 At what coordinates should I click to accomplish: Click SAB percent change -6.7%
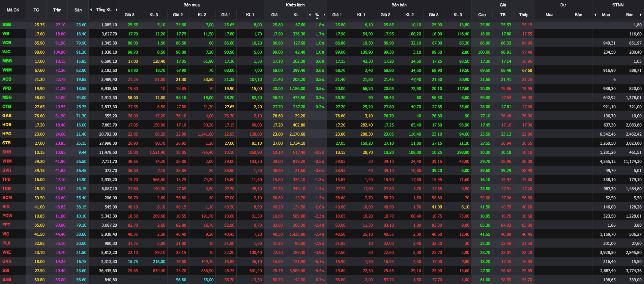tap(319, 280)
